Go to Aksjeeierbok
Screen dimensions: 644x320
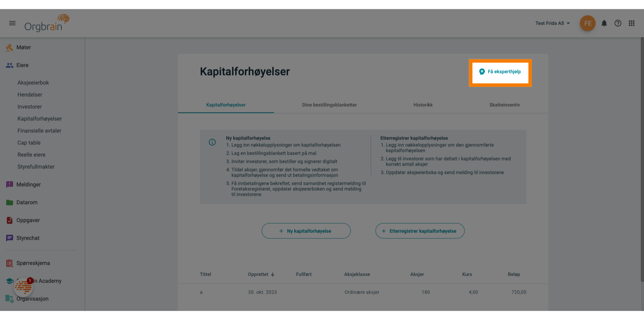(33, 83)
